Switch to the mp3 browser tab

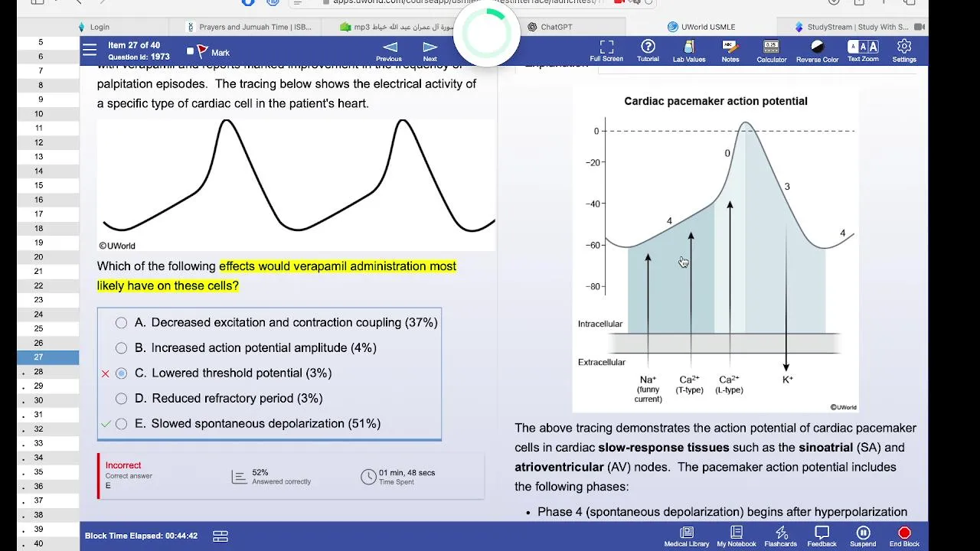point(398,27)
